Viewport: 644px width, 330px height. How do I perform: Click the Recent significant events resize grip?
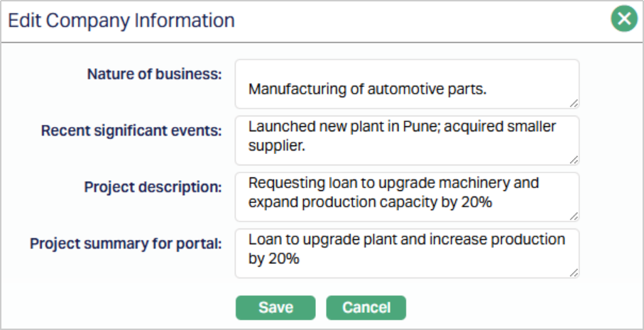574,159
